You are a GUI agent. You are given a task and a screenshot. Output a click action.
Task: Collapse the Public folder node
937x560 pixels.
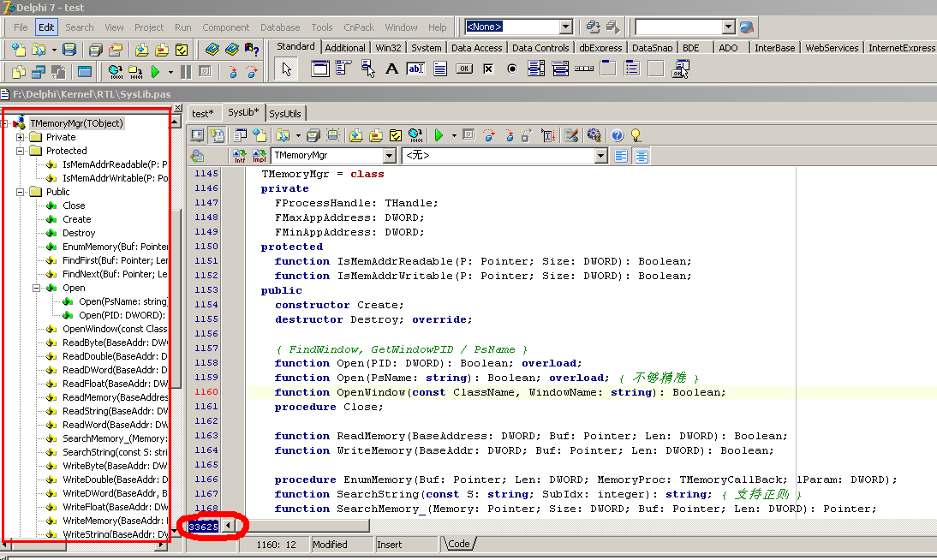tap(20, 193)
